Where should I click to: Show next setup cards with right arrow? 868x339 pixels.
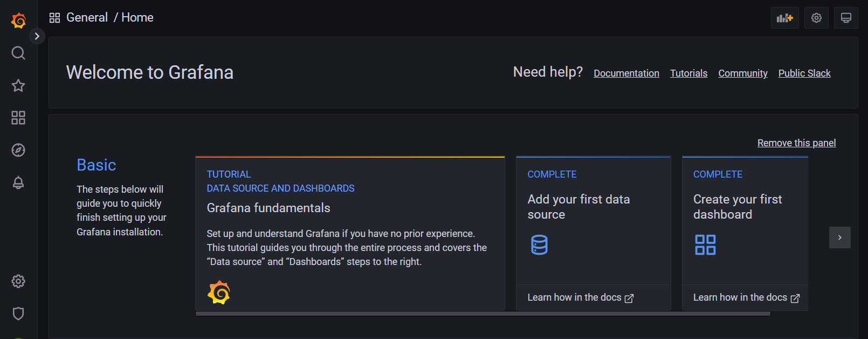click(x=839, y=238)
